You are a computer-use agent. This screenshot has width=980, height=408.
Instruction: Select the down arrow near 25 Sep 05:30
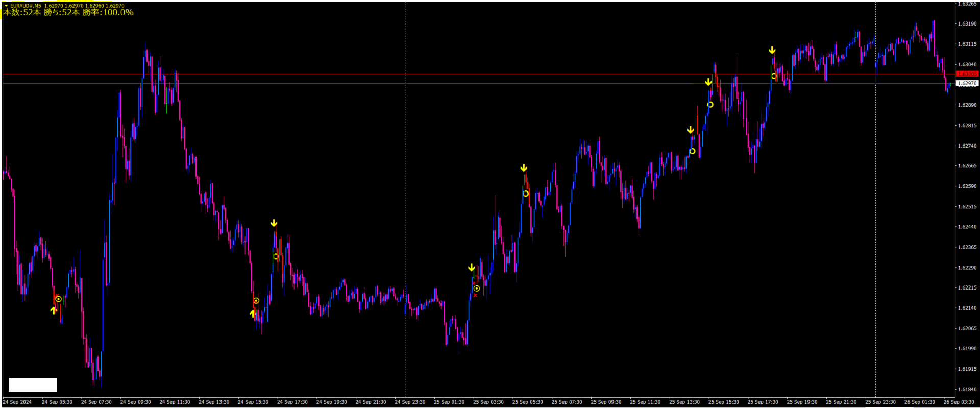click(524, 168)
